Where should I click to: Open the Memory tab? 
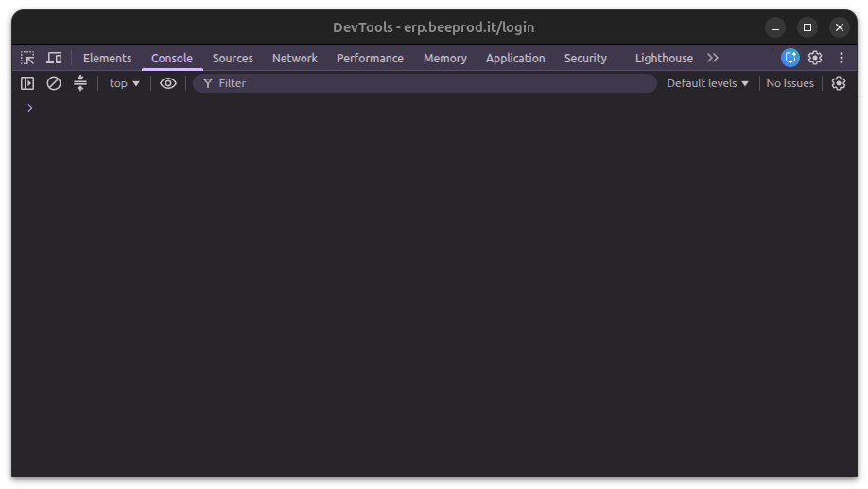click(445, 58)
